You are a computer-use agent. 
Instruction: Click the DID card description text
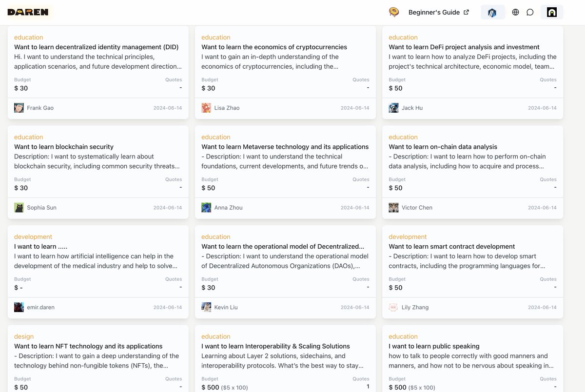tap(98, 61)
